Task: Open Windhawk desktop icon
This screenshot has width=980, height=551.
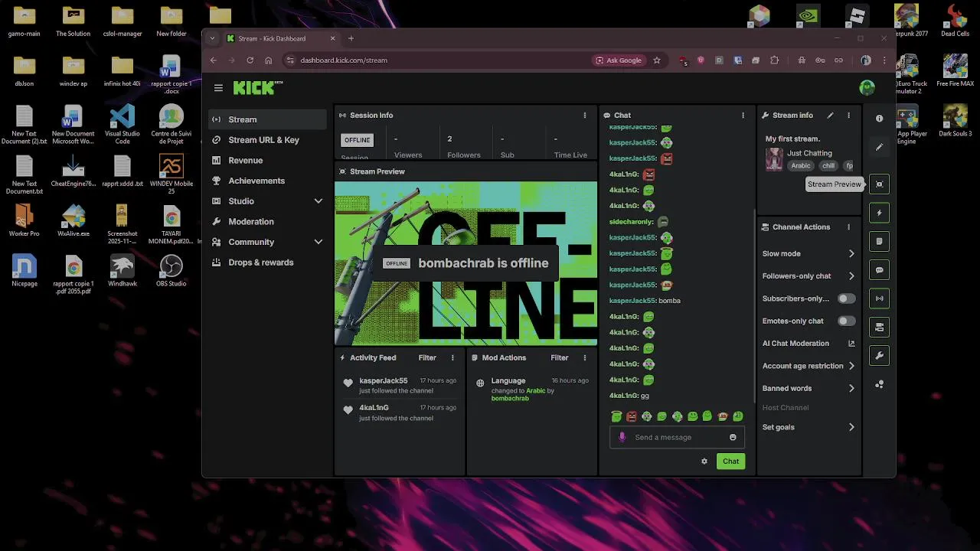Action: click(122, 272)
